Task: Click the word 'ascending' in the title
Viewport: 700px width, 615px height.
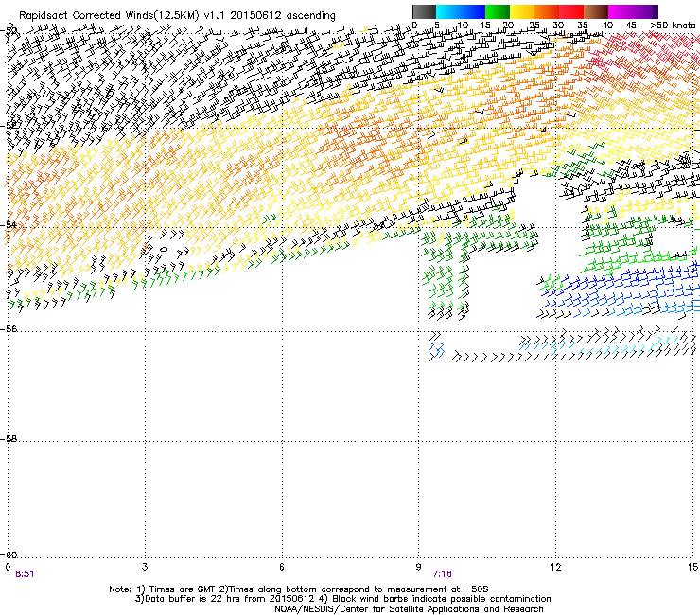Action: (x=310, y=16)
